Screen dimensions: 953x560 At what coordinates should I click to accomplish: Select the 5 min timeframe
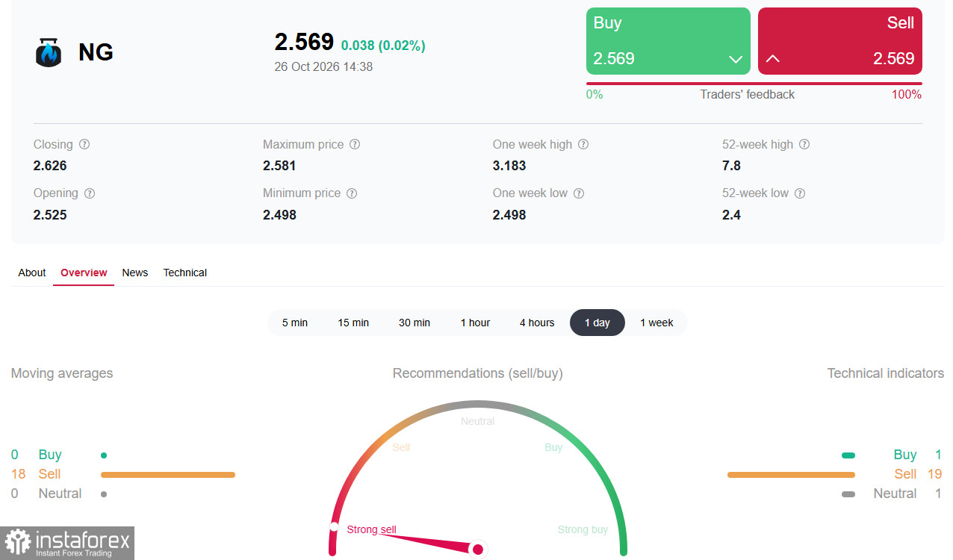pos(295,323)
